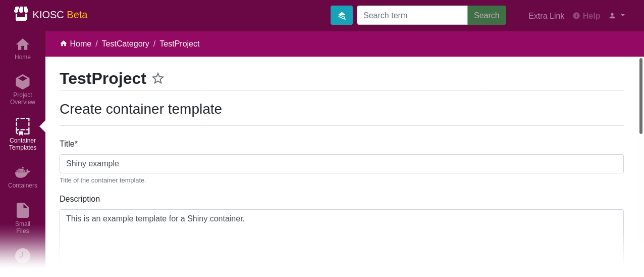Screen dimensions: 644x277
Task: Click the Description field label
Action: point(80,199)
